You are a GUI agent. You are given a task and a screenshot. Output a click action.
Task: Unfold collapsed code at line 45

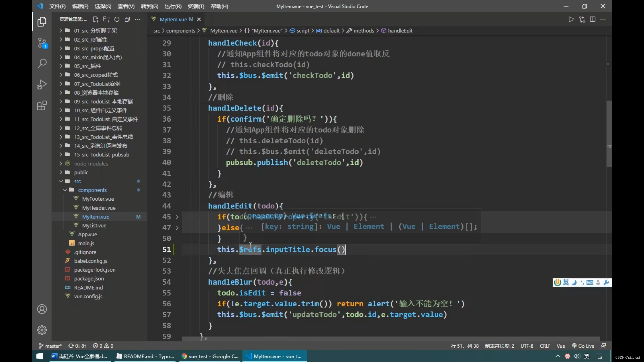(177, 217)
